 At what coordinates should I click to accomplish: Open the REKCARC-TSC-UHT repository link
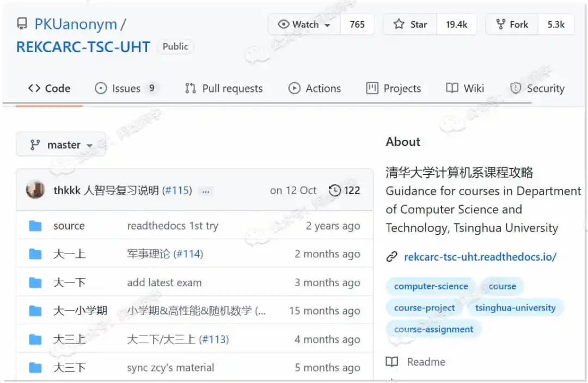83,47
